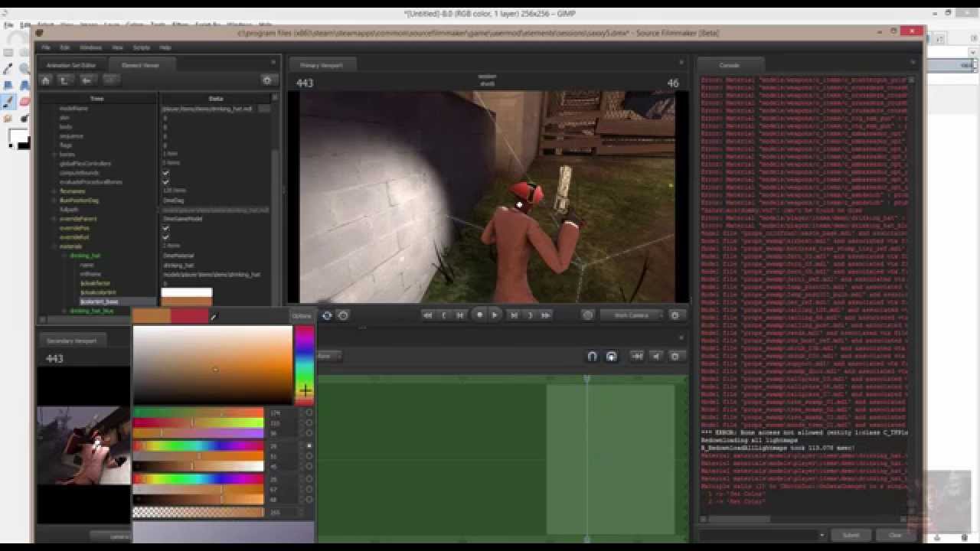Click the secondary viewport thumbnail image

pyautogui.click(x=83, y=445)
